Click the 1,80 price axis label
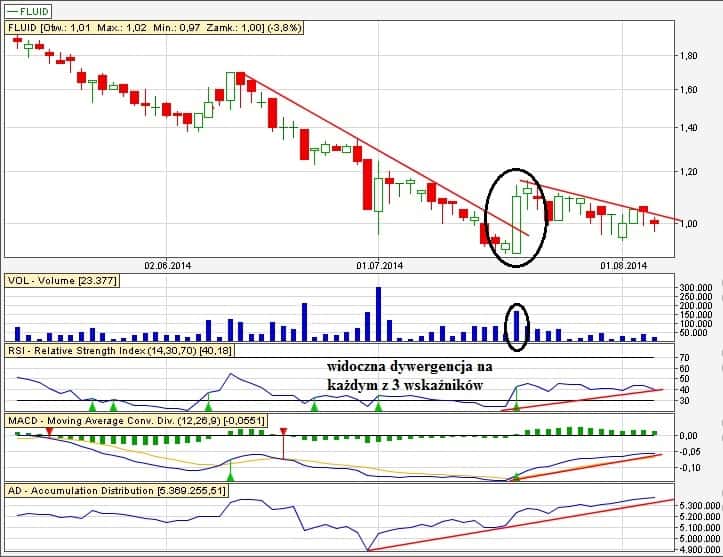Image resolution: width=723 pixels, height=557 pixels. pyautogui.click(x=688, y=56)
